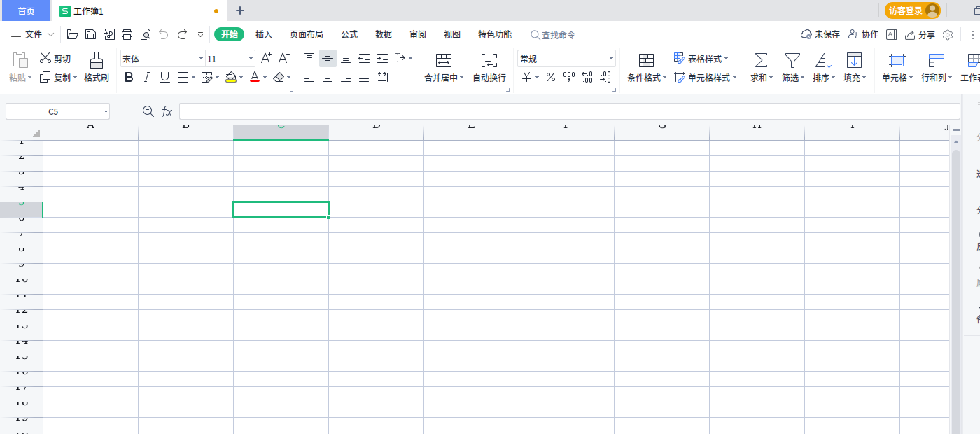Image resolution: width=980 pixels, height=434 pixels.
Task: Click the Redo arrow
Action: point(182,34)
